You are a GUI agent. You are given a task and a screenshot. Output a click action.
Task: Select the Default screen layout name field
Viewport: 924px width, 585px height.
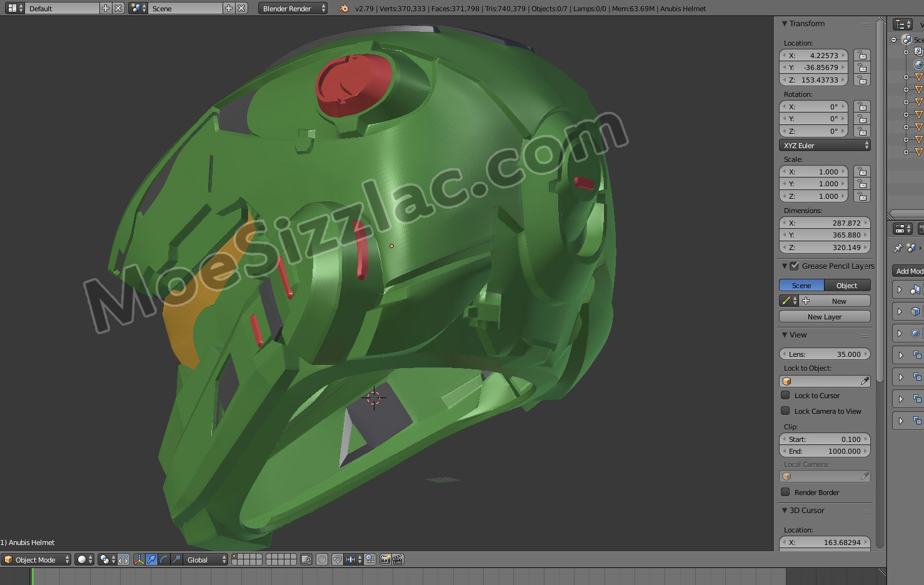(63, 8)
